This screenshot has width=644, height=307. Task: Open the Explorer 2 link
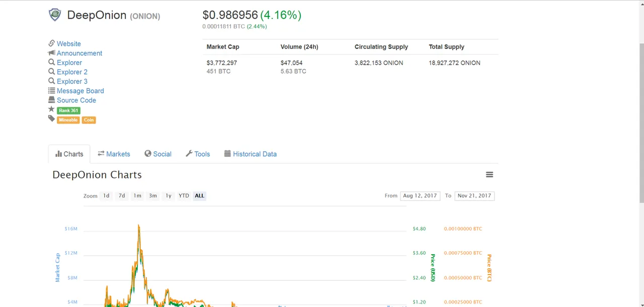tap(72, 72)
